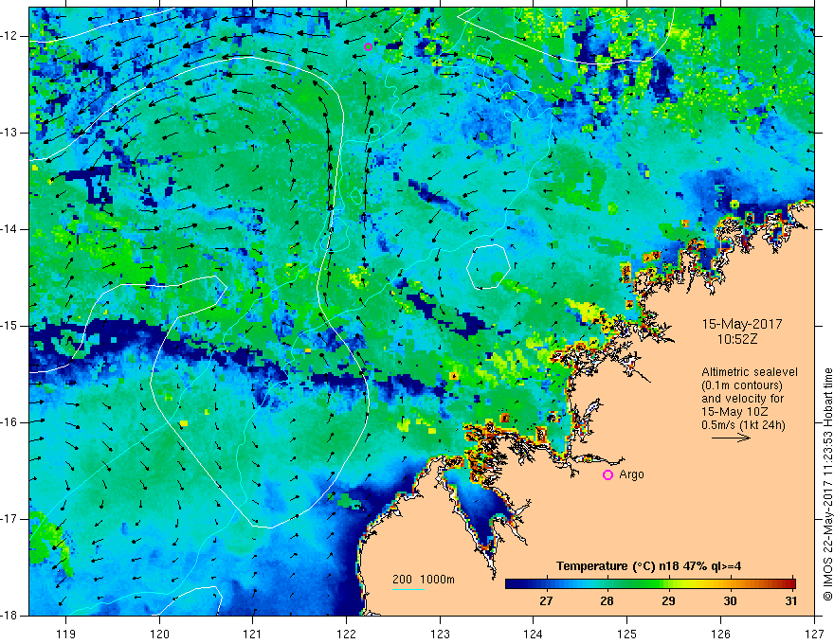Click the longitude axis label 120
This screenshot has width=834, height=644.
click(159, 634)
